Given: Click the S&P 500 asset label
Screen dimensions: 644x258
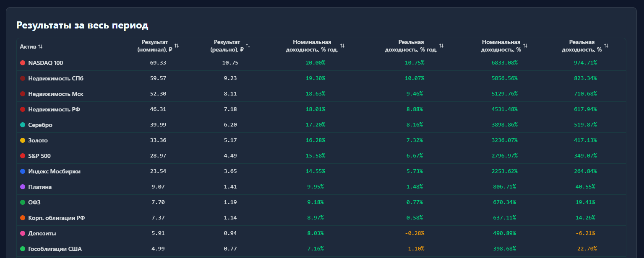Looking at the screenshot, I should coord(40,156).
